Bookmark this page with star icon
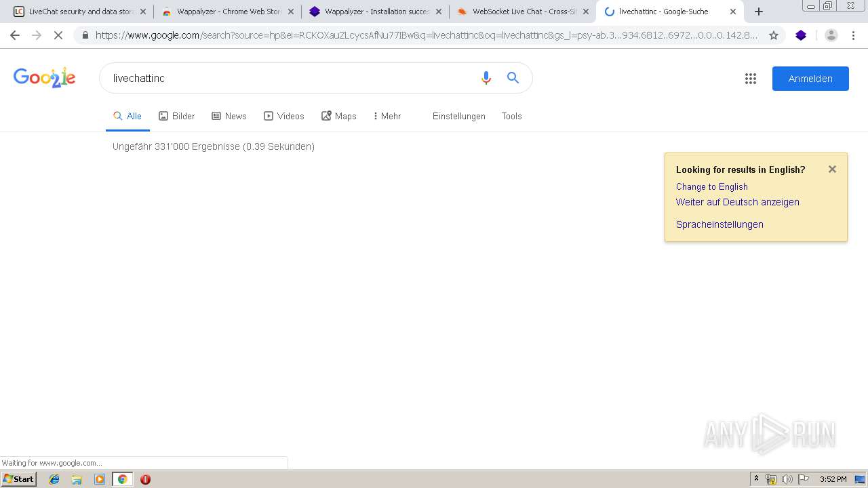The height and width of the screenshot is (488, 868). pyautogui.click(x=774, y=35)
